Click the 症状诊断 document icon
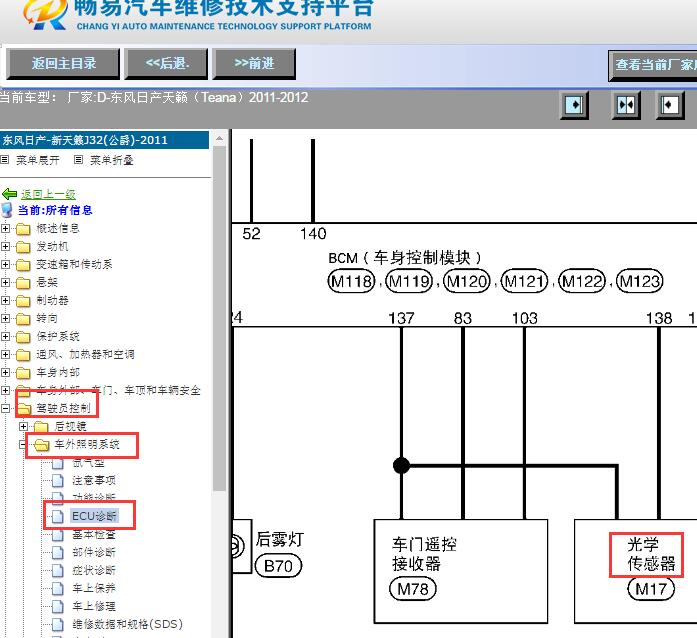The image size is (697, 638). pyautogui.click(x=58, y=570)
